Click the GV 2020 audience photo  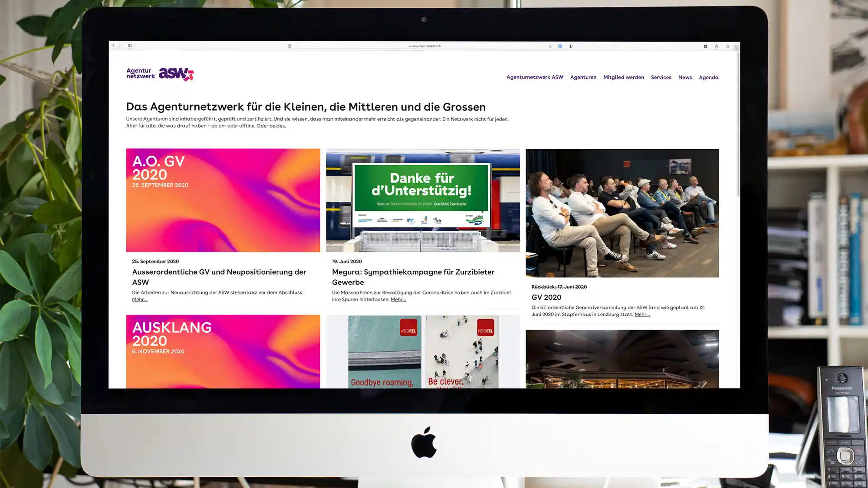[x=622, y=213]
